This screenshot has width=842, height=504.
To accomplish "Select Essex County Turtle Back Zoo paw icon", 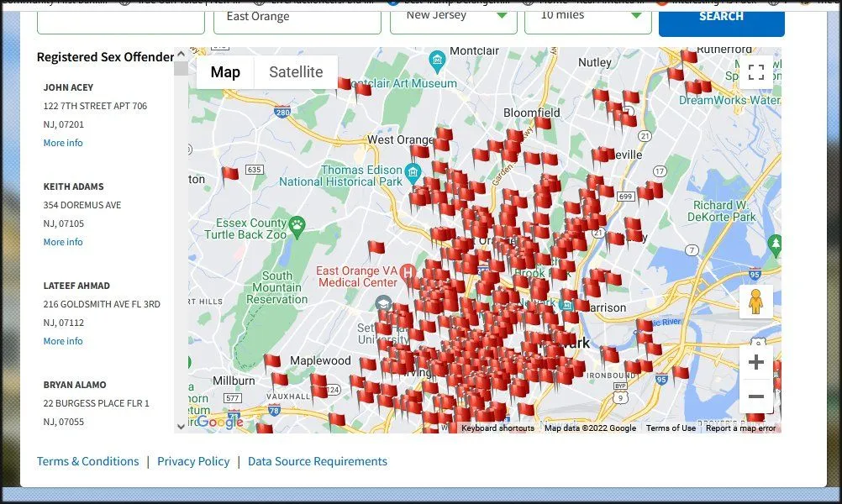I will [297, 224].
